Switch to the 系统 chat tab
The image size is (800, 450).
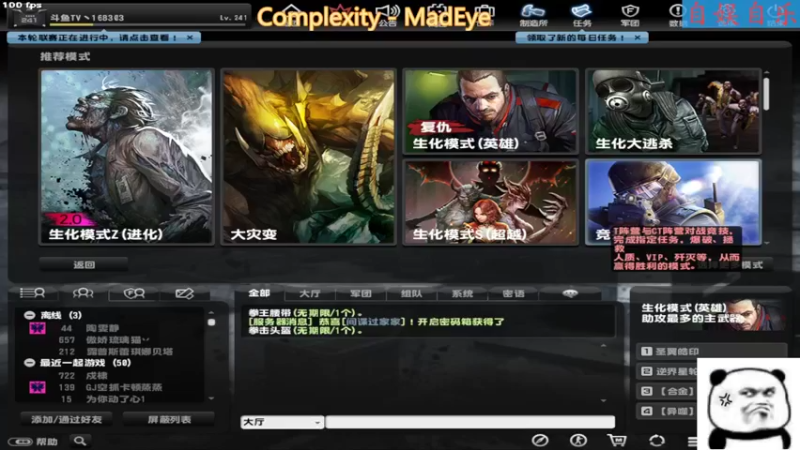462,293
